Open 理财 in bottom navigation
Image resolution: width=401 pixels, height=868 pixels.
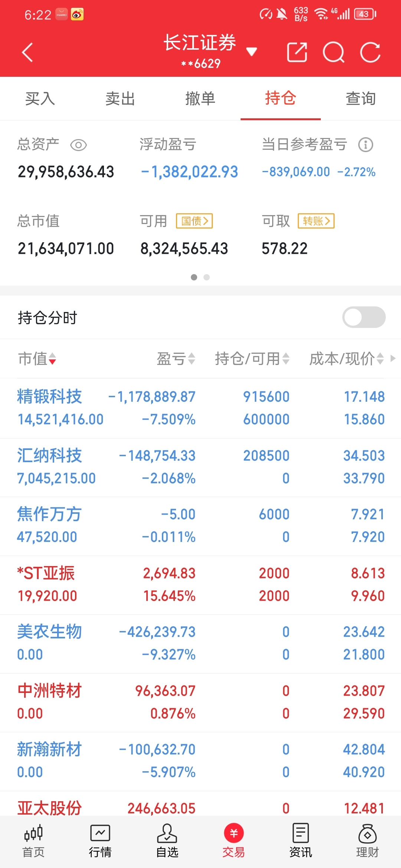tap(368, 841)
